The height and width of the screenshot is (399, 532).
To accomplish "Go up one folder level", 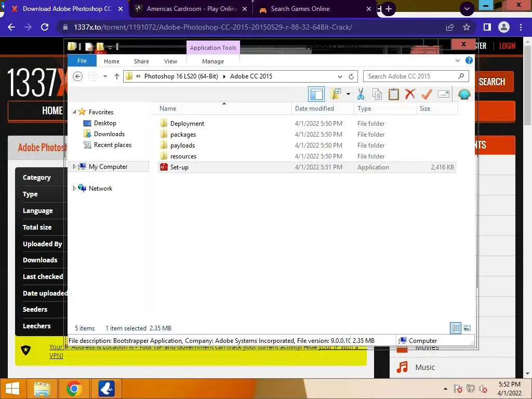I will 117,76.
